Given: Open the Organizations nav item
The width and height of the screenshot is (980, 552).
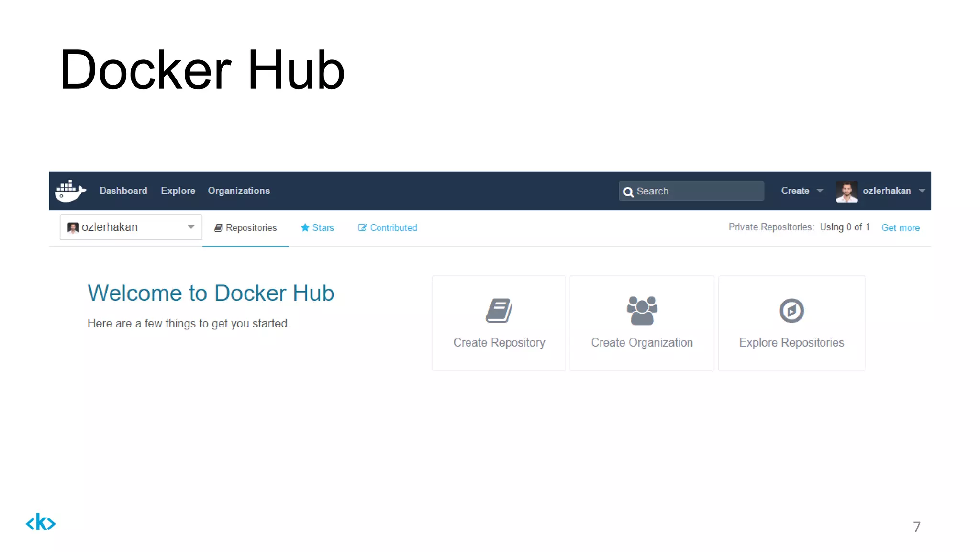Looking at the screenshot, I should (239, 191).
